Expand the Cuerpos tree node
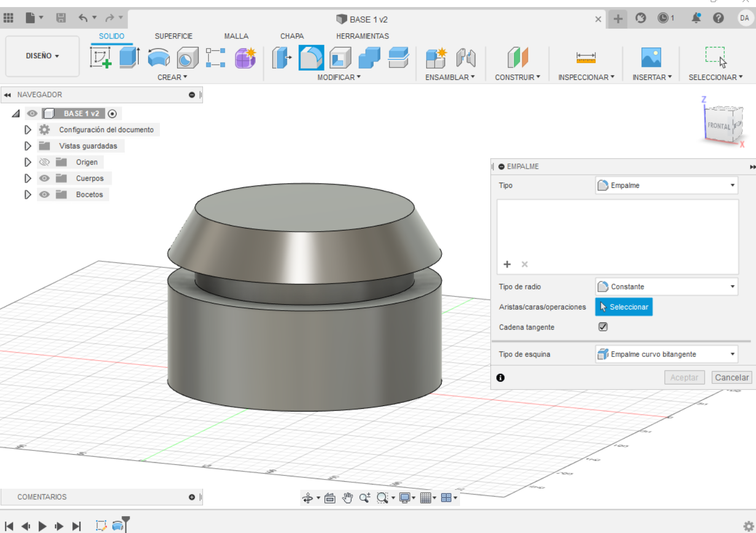The height and width of the screenshot is (533, 756). click(28, 178)
